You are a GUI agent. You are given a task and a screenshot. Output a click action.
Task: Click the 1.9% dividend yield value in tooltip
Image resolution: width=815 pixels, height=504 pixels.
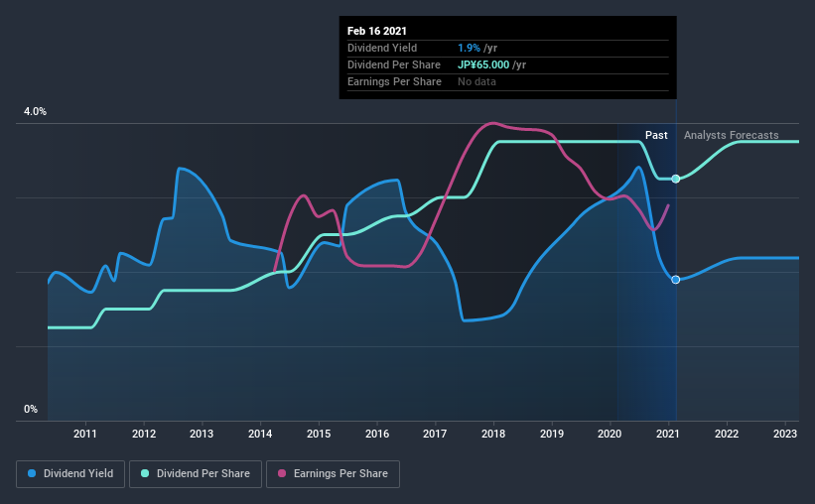(469, 48)
